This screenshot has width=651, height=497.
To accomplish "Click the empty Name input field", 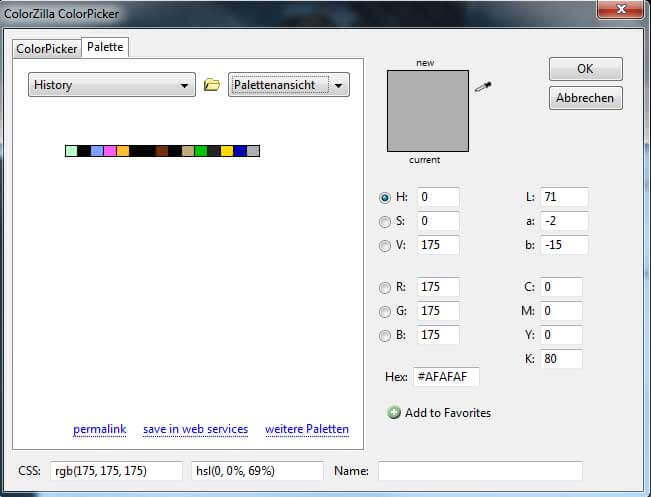I will pos(480,471).
